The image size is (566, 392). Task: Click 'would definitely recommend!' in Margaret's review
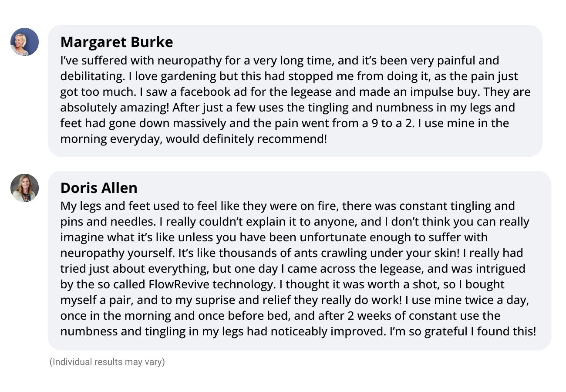(x=246, y=139)
